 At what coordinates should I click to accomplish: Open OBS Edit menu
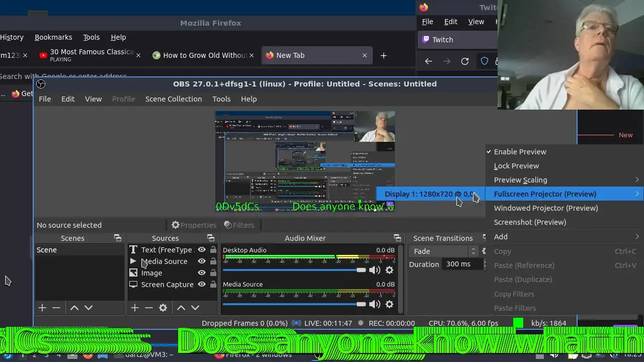(68, 99)
